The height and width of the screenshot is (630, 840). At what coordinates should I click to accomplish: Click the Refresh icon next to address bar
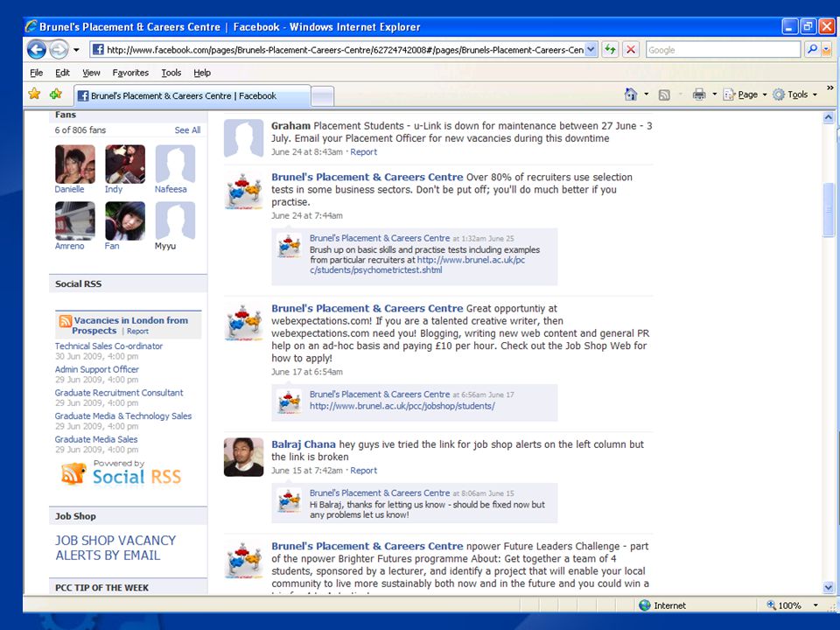click(x=610, y=50)
